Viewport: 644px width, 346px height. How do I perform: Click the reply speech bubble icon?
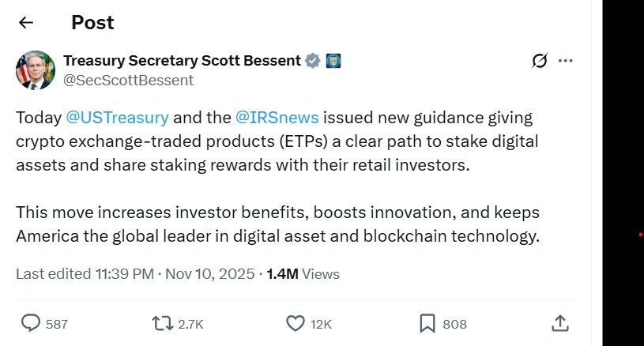(x=31, y=323)
